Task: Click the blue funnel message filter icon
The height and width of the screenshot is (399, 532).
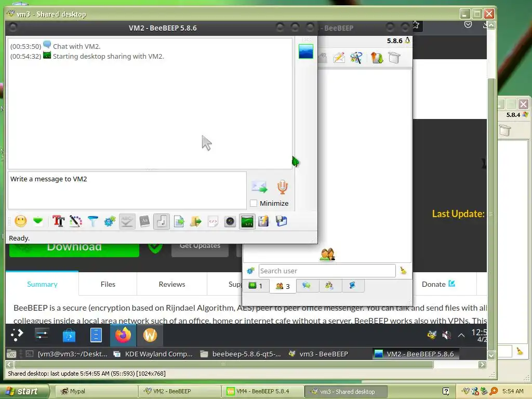Action: point(92,221)
